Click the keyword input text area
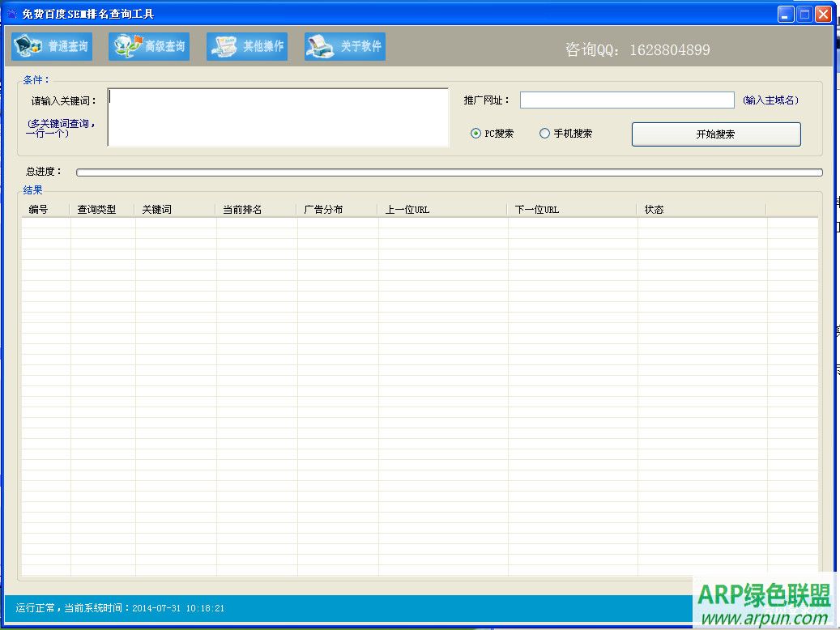 tap(278, 117)
